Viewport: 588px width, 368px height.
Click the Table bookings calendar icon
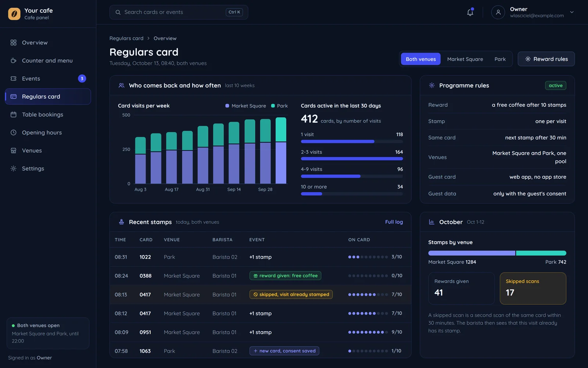(14, 115)
